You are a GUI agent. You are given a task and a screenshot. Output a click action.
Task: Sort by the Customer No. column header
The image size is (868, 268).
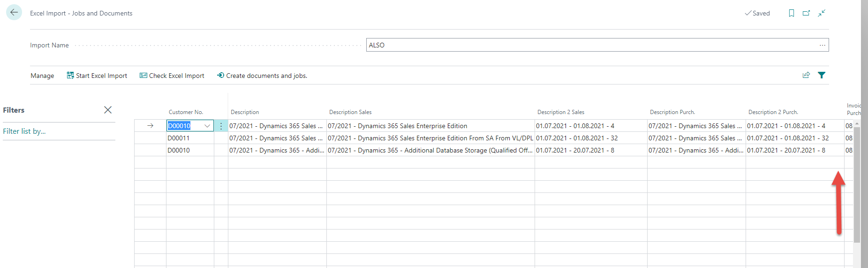click(x=186, y=112)
